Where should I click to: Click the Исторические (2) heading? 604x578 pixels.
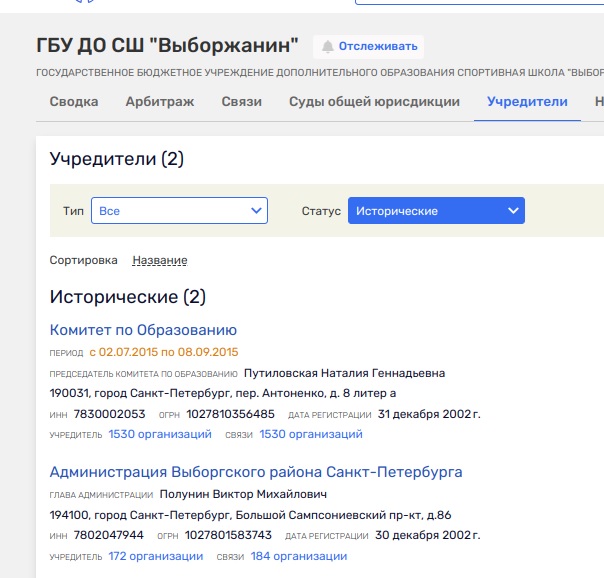click(x=128, y=297)
